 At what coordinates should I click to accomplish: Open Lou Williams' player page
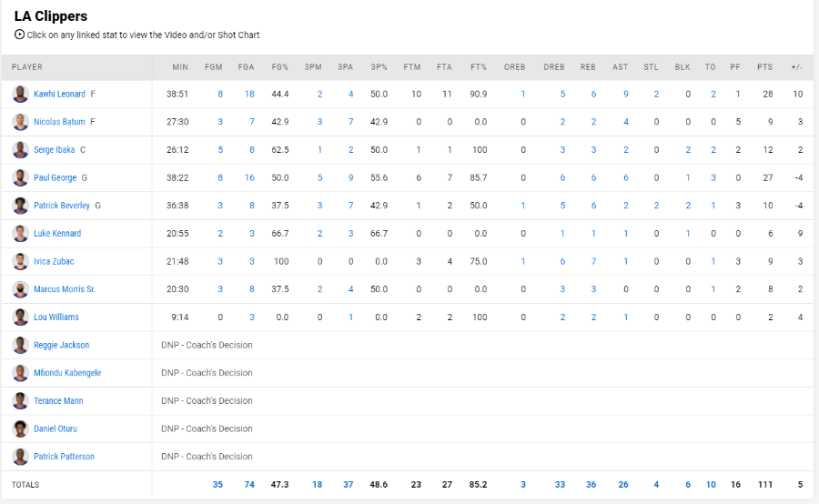[x=56, y=317]
